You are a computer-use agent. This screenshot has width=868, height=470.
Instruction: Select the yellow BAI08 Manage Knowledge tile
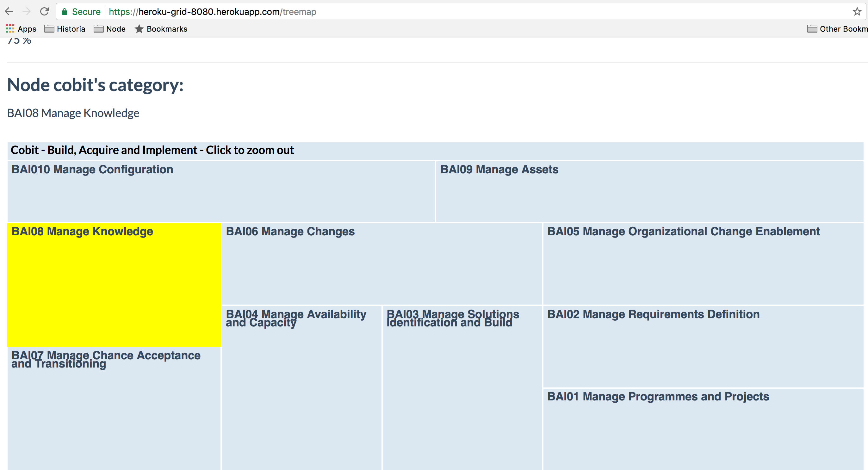pos(114,285)
